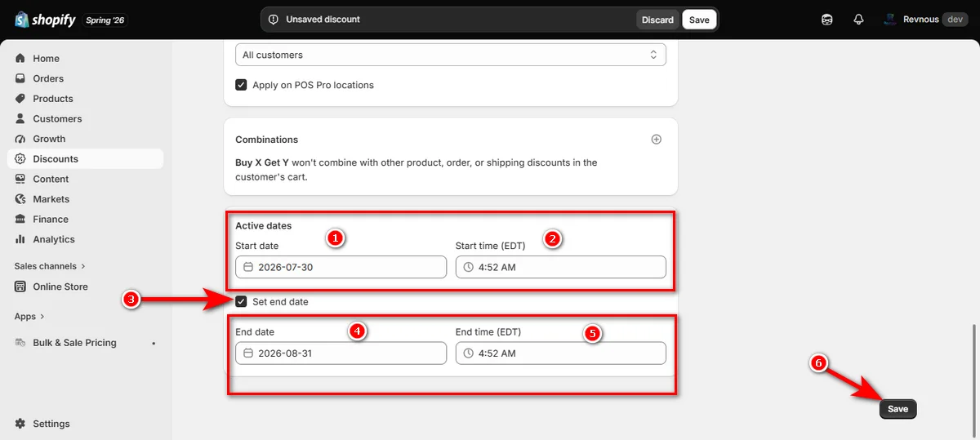Image resolution: width=980 pixels, height=440 pixels.
Task: Open Markets page
Action: point(86,199)
